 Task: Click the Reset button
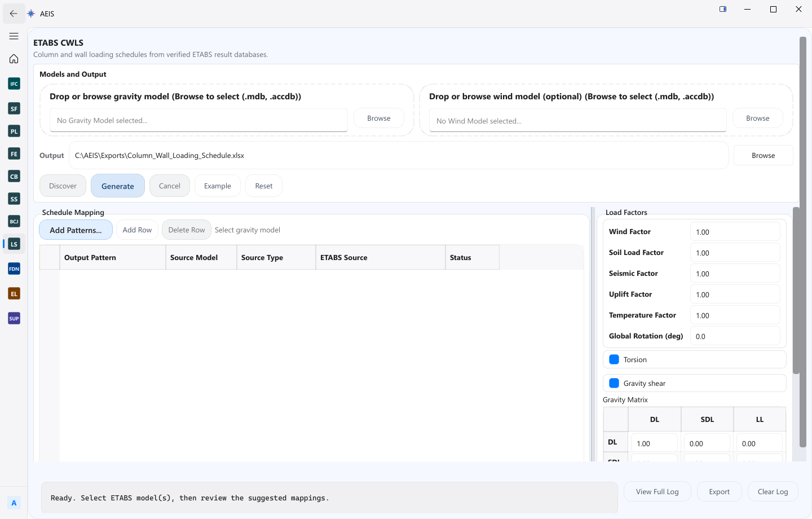(x=264, y=186)
